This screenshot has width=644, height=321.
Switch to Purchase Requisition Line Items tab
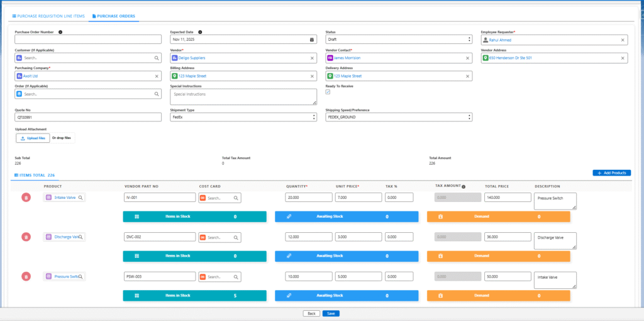point(49,16)
